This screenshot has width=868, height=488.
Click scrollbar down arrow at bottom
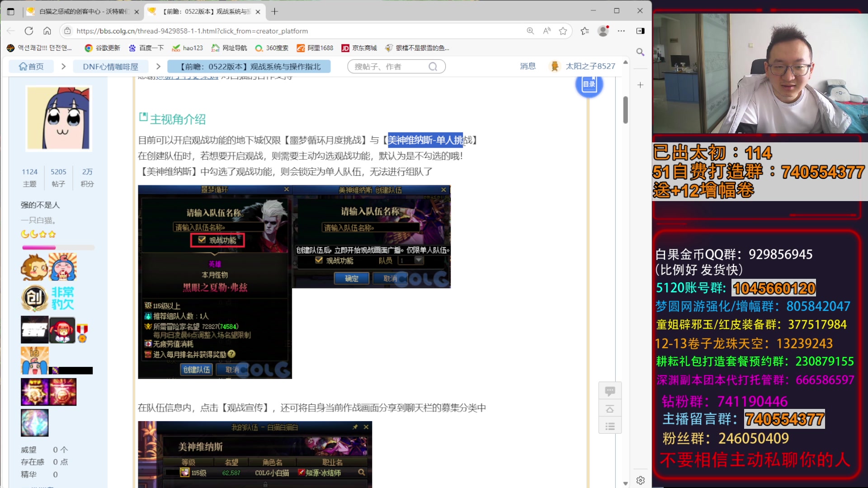(625, 483)
